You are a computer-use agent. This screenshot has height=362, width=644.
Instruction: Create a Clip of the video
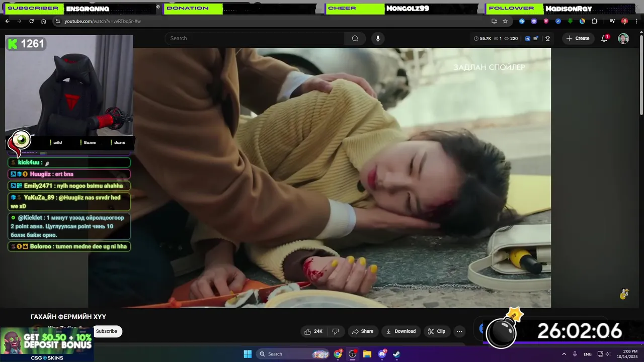436,331
